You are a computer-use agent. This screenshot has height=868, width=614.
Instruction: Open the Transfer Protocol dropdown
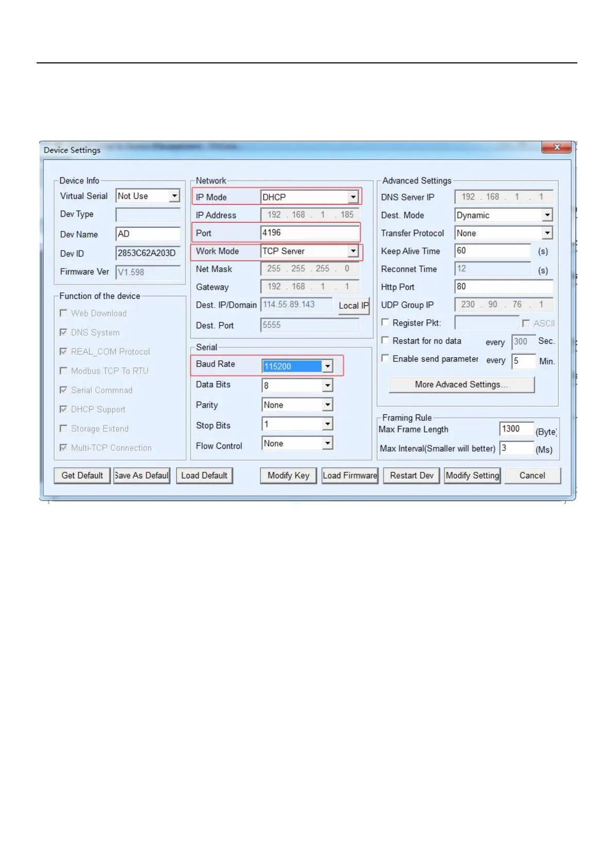[x=547, y=233]
